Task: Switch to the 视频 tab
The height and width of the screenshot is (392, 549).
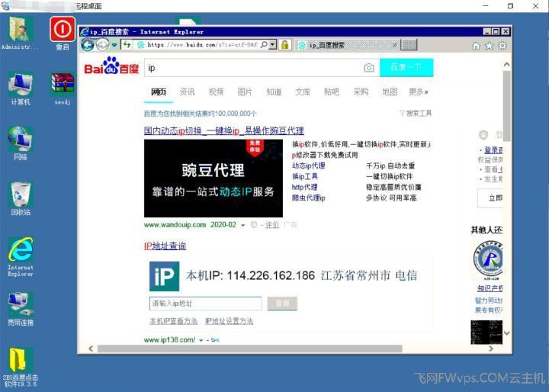Action: (216, 92)
